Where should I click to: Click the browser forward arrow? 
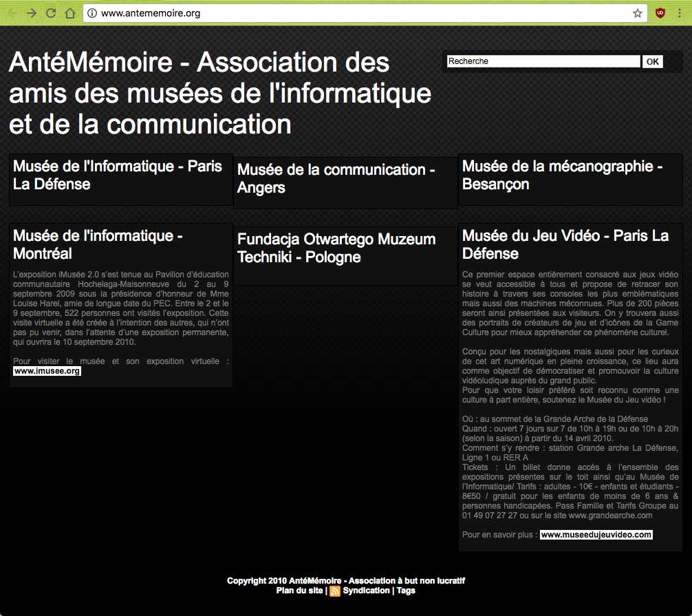tap(32, 13)
